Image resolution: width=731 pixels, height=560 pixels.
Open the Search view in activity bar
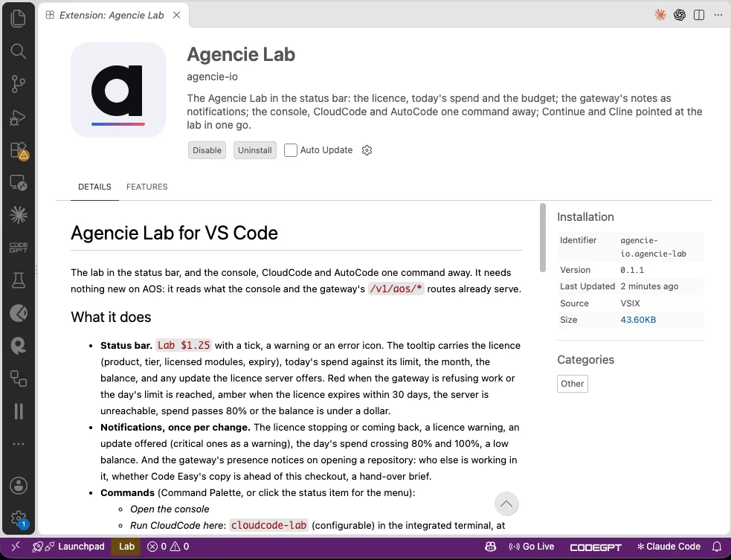18,51
